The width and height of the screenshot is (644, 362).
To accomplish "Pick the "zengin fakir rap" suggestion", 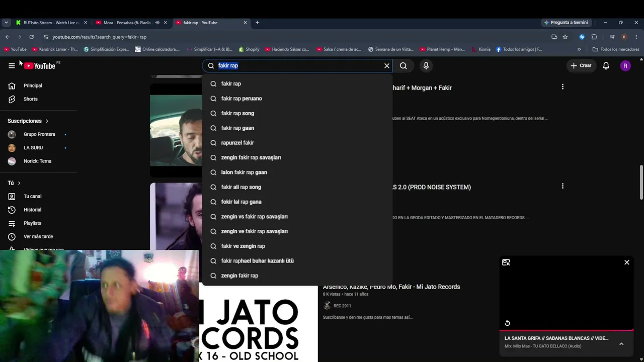I will [297, 276].
